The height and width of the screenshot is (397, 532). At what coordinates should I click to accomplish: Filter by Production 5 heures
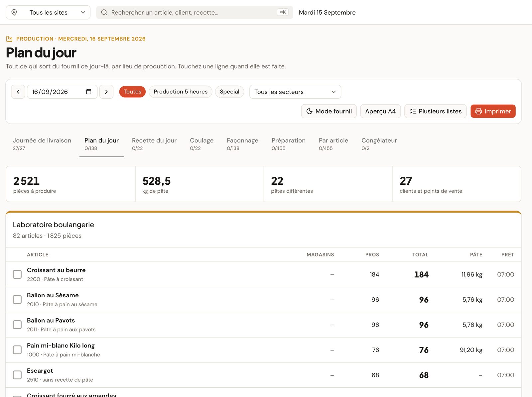pos(181,92)
